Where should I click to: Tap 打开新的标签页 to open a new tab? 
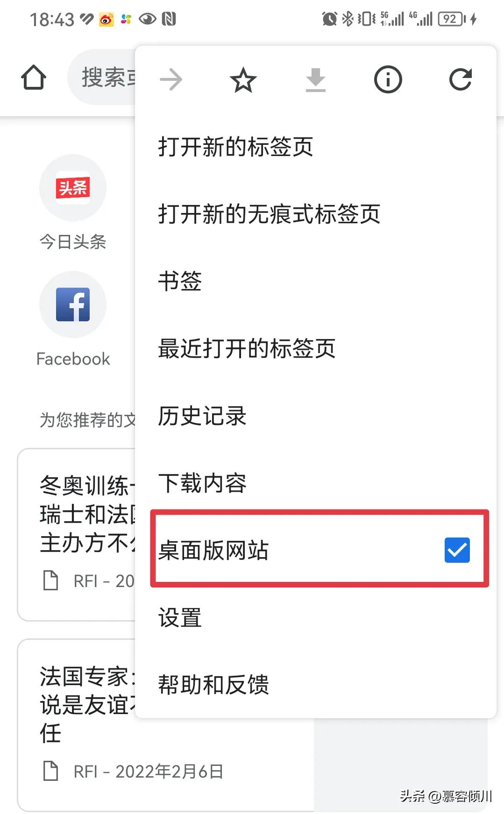pos(236,147)
